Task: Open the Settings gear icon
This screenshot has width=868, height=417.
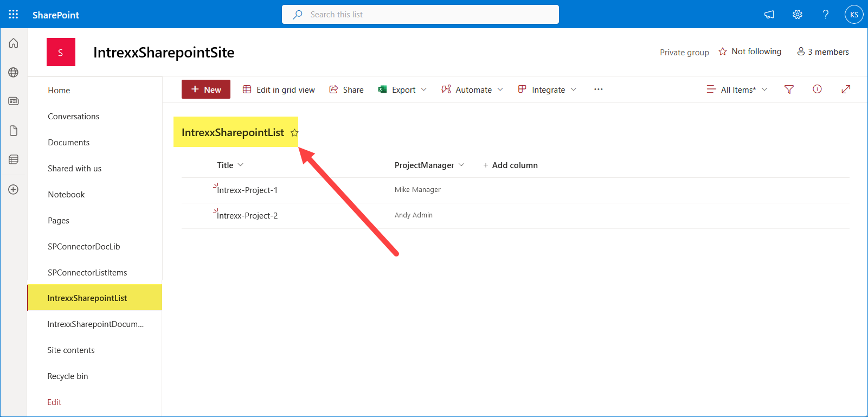Action: pyautogui.click(x=798, y=15)
